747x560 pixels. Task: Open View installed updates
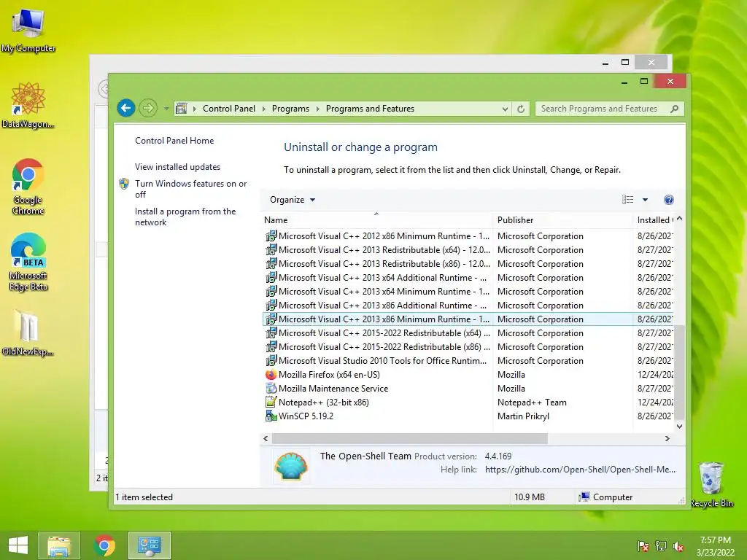pyautogui.click(x=177, y=167)
